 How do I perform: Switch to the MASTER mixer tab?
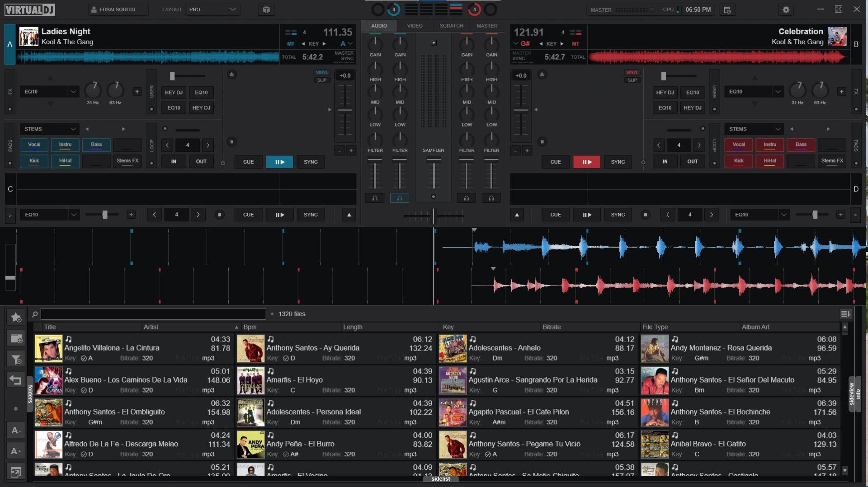point(487,26)
